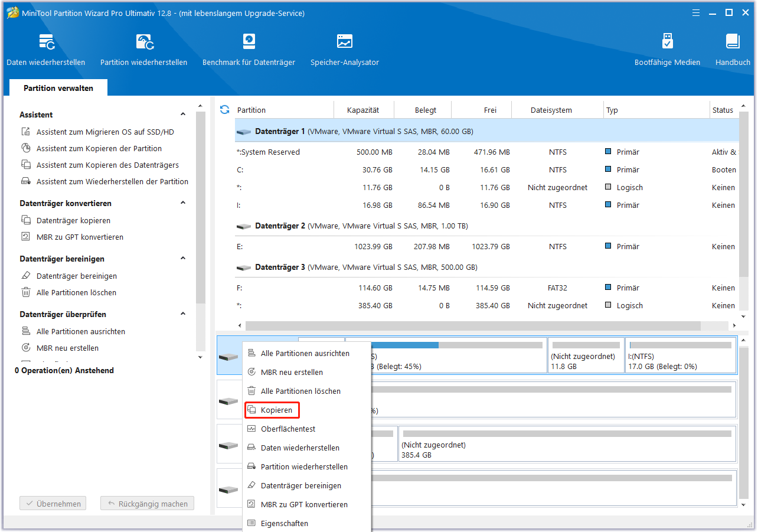Select the Datenträger 3 row
This screenshot has width=758, height=532.
click(x=487, y=267)
